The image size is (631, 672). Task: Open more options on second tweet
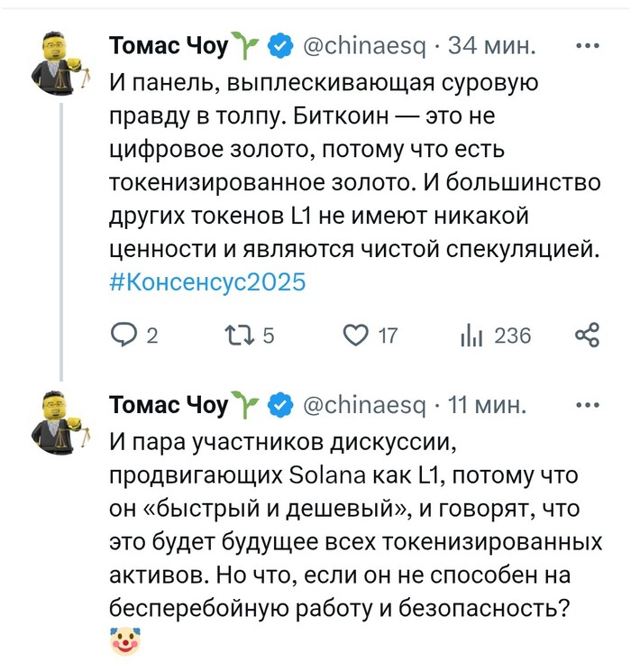587,405
